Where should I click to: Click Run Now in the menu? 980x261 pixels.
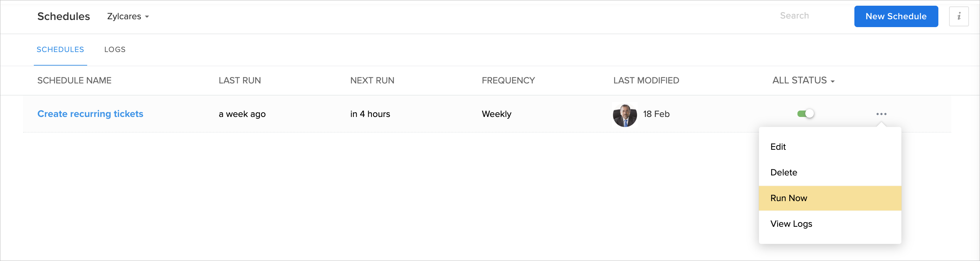coord(789,198)
